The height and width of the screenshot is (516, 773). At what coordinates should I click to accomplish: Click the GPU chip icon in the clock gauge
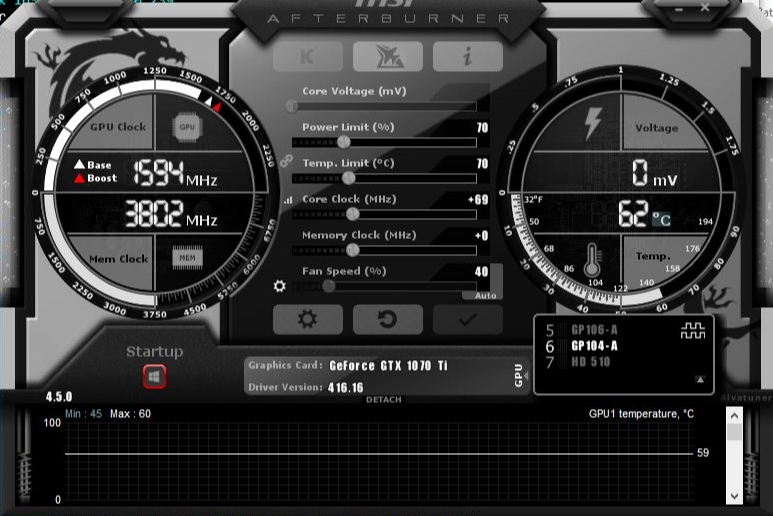pyautogui.click(x=187, y=127)
